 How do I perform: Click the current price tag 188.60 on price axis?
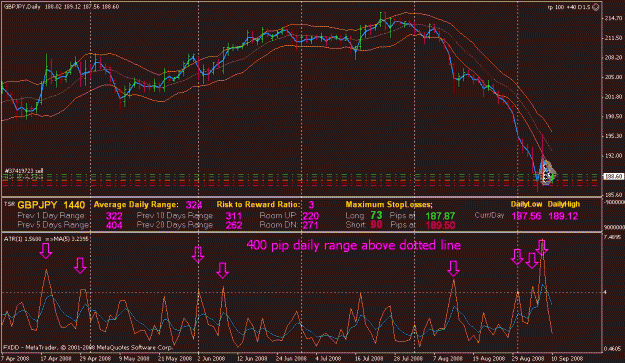(x=614, y=176)
